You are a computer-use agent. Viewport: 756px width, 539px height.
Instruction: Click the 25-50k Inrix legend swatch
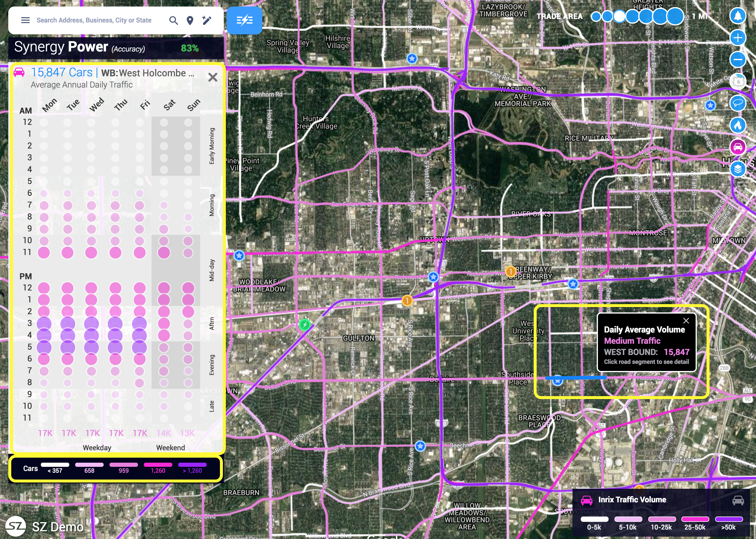pyautogui.click(x=695, y=519)
